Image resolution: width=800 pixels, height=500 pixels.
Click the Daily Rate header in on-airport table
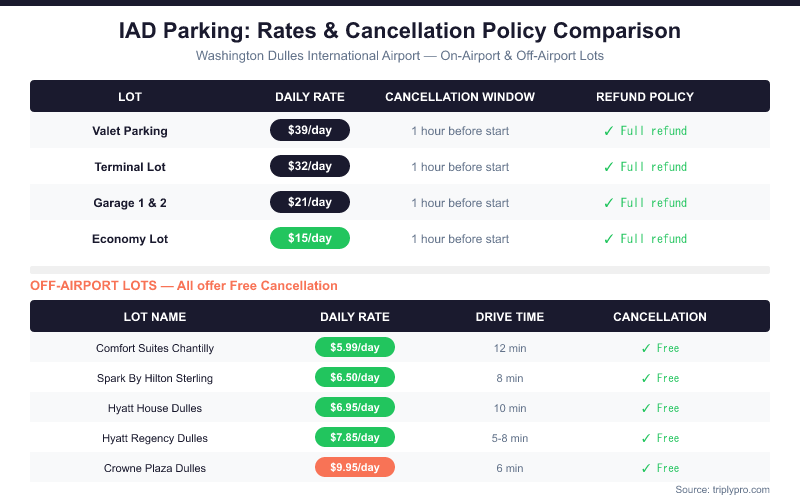[310, 97]
